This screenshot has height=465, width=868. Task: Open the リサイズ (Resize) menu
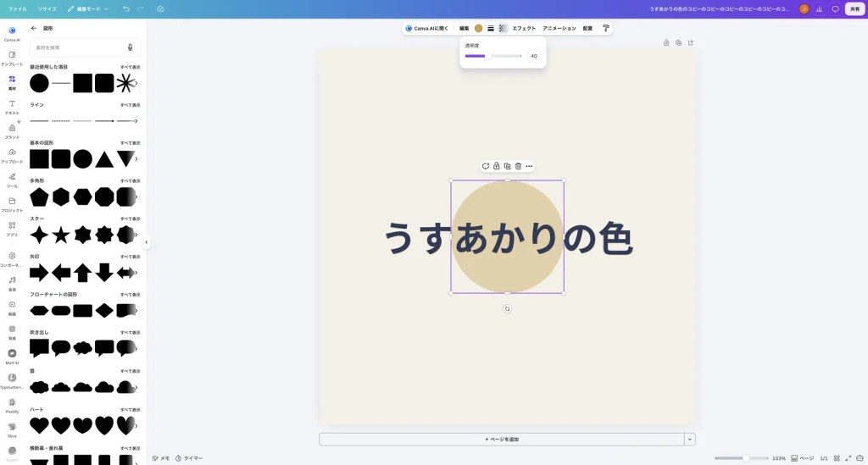[47, 8]
